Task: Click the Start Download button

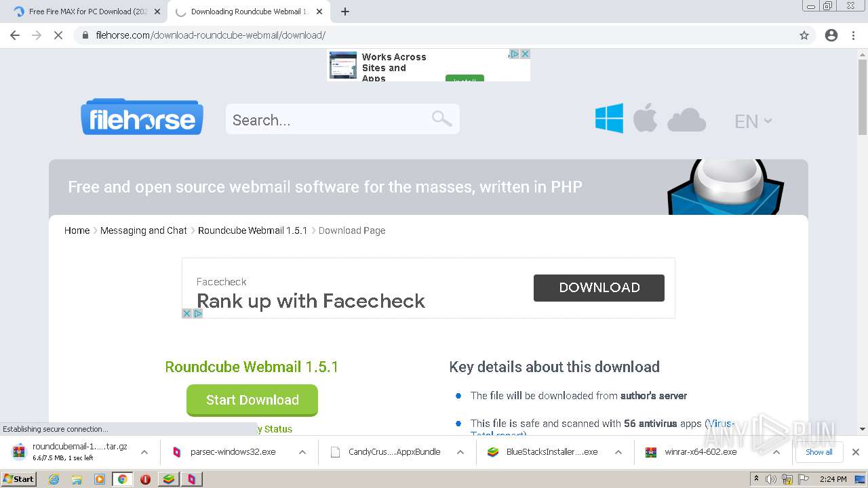Action: 252,400
